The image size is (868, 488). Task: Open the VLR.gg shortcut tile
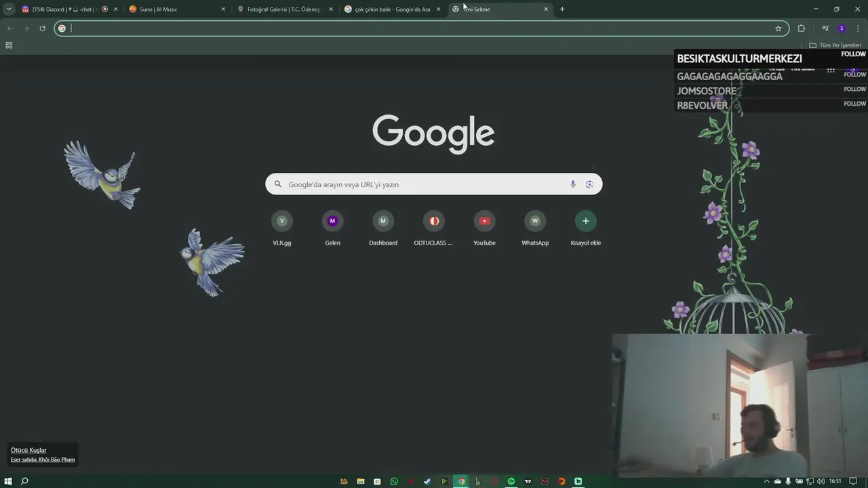(282, 228)
